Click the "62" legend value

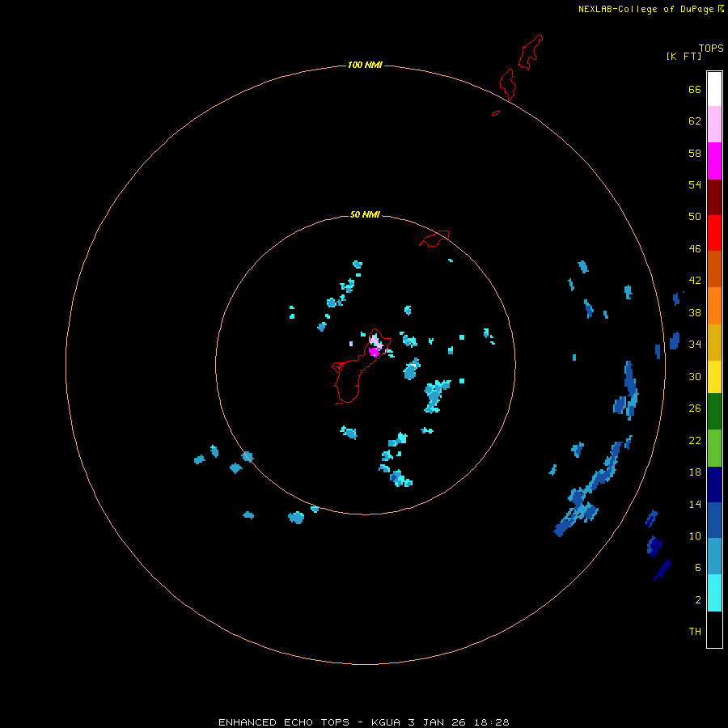point(695,121)
